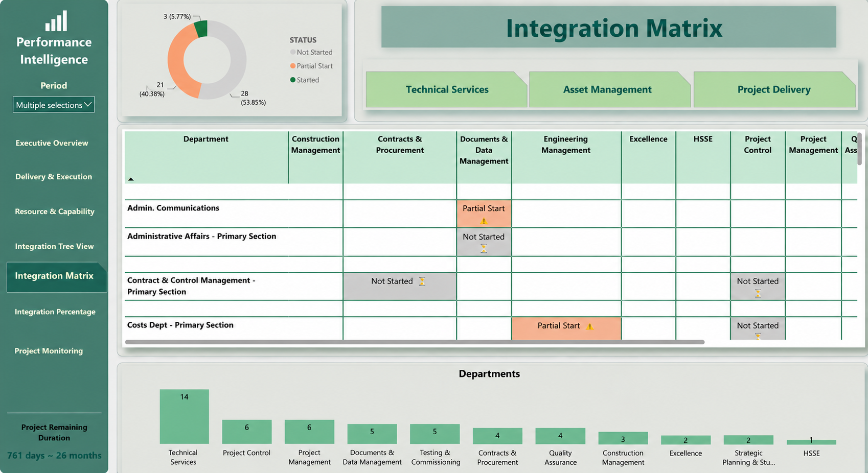Open the Executive Overview page
The width and height of the screenshot is (868, 473).
coord(52,143)
